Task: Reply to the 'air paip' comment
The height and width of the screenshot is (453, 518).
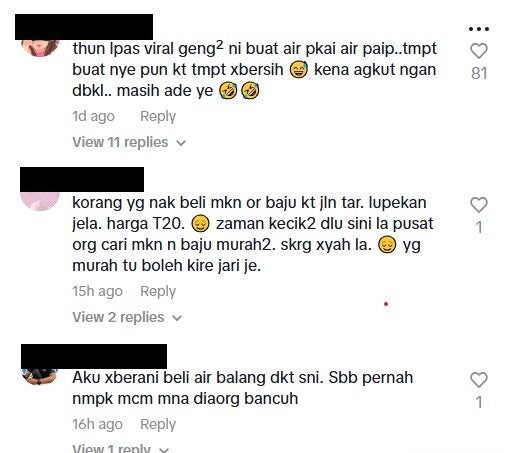Action: [x=158, y=116]
